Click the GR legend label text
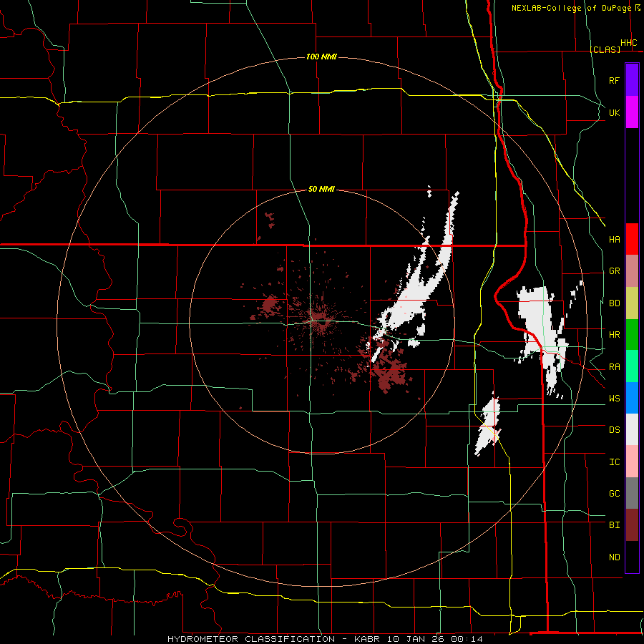Viewport: 644px width, 644px height. [x=614, y=271]
